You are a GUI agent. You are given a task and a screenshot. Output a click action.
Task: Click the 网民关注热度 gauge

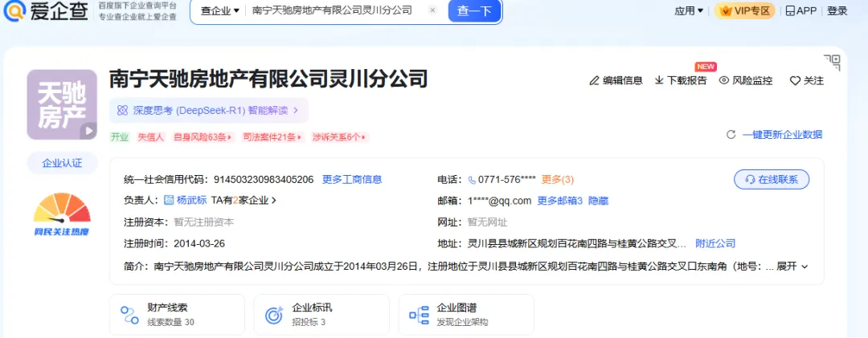[x=62, y=214]
